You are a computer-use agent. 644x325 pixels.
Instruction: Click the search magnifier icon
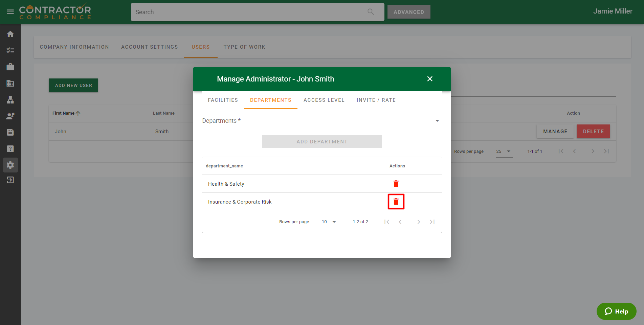coord(371,12)
